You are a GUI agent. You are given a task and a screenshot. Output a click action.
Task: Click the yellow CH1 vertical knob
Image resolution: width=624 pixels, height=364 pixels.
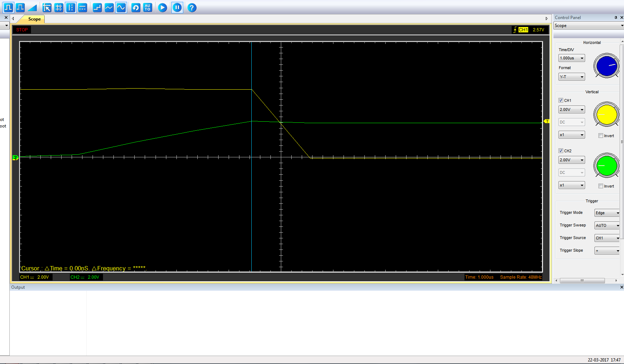607,114
